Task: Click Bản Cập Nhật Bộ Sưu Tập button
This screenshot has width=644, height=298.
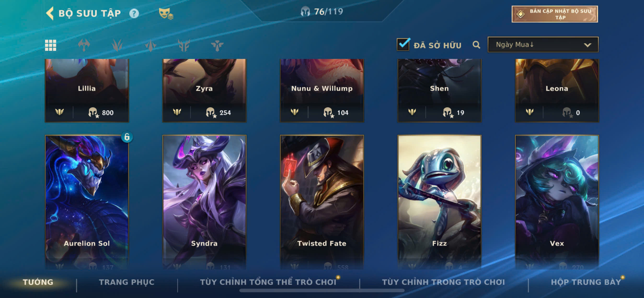Action: click(554, 14)
